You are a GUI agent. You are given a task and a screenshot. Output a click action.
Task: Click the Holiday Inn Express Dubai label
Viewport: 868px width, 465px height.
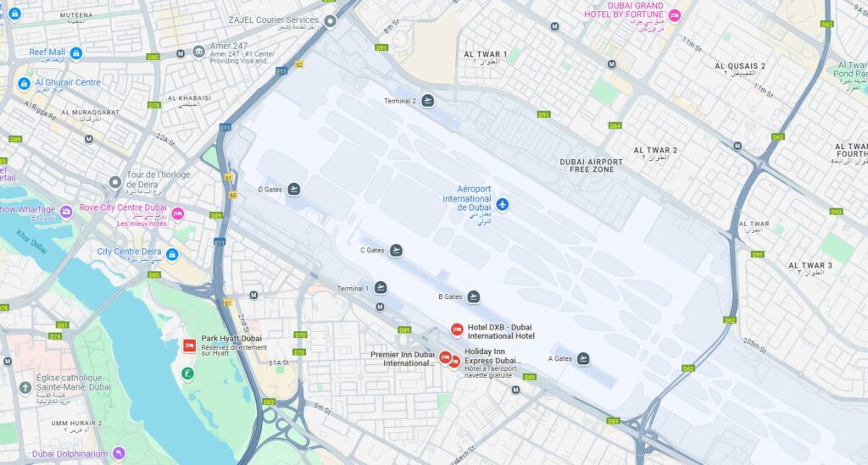click(492, 356)
